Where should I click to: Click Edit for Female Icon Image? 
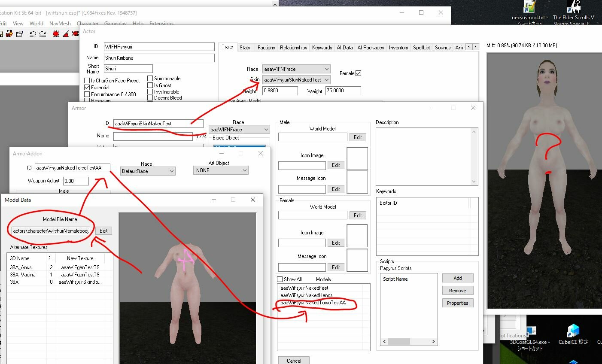click(x=336, y=243)
